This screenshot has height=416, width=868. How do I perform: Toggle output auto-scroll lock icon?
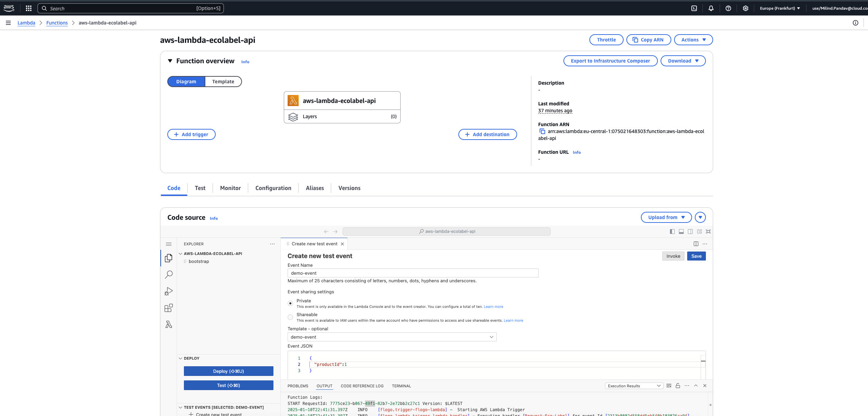[678, 386]
